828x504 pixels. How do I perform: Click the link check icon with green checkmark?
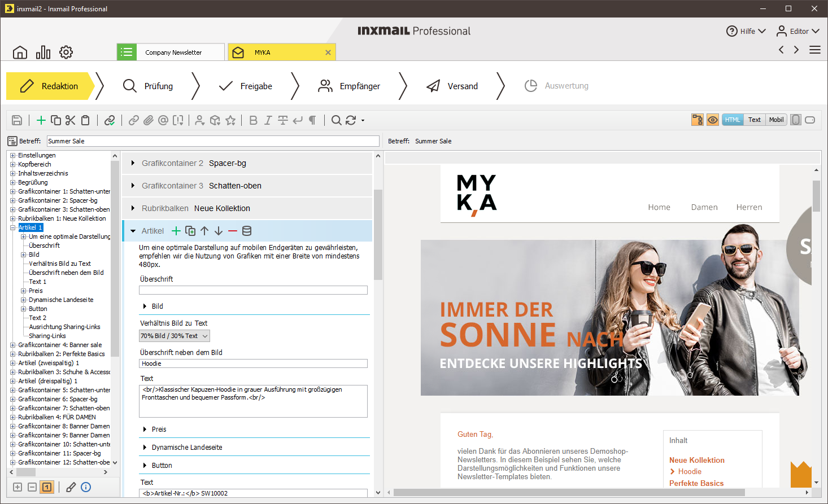click(x=110, y=120)
